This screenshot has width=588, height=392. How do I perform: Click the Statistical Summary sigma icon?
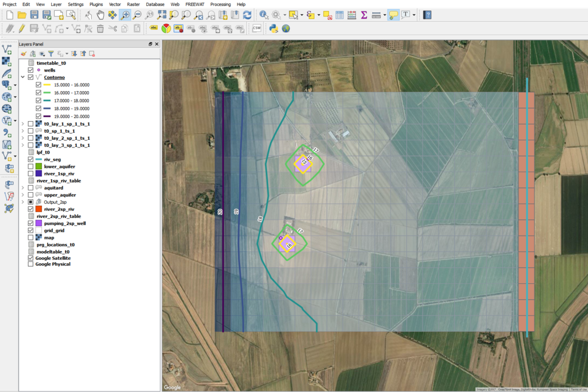click(363, 15)
